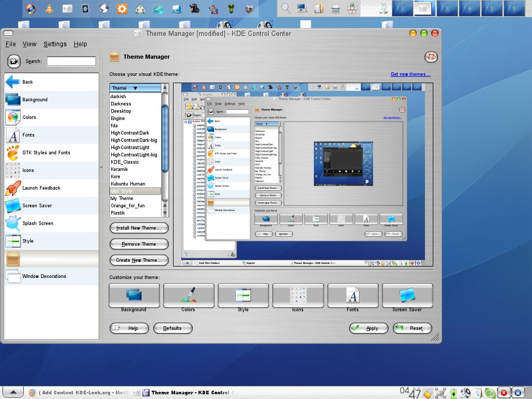532x399 pixels.
Task: Open the orange gear icon in top panel
Action: point(122,8)
